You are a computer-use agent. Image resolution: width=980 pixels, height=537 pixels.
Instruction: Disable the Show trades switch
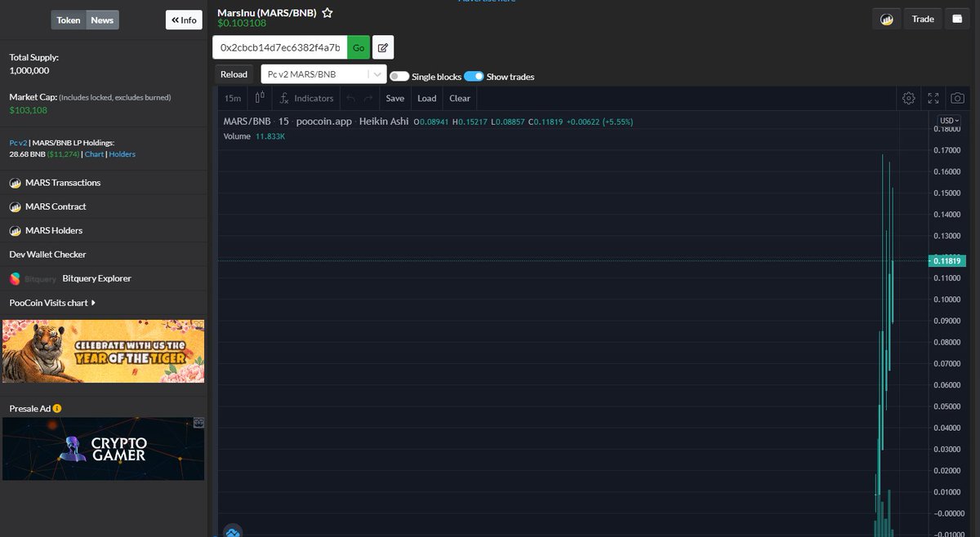click(x=474, y=76)
